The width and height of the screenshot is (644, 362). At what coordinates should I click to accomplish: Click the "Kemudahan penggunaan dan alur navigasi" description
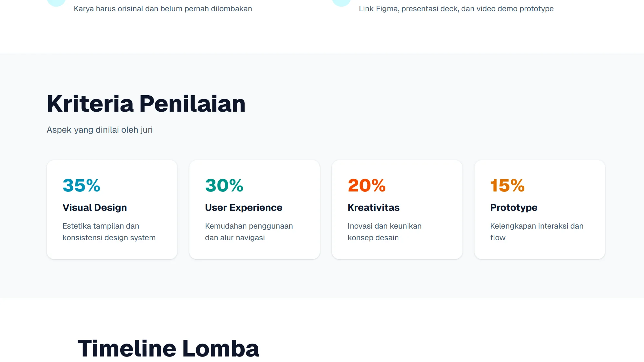click(249, 232)
